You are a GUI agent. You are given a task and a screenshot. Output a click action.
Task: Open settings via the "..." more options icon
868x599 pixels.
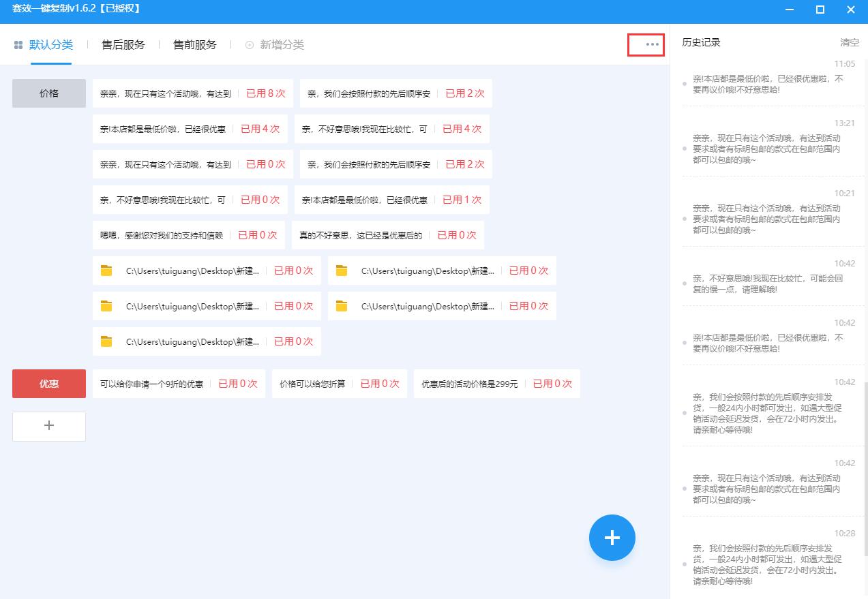646,44
